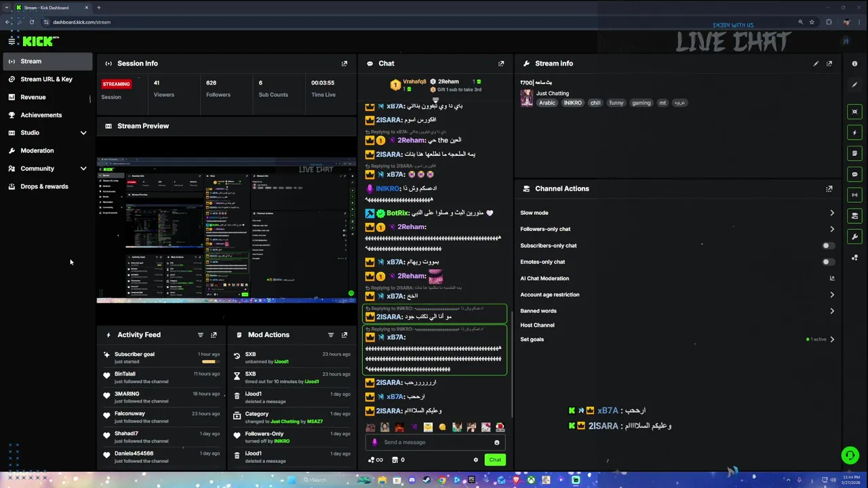Viewport: 868px width, 488px height.
Task: Click the chill stream tag
Action: (x=595, y=103)
